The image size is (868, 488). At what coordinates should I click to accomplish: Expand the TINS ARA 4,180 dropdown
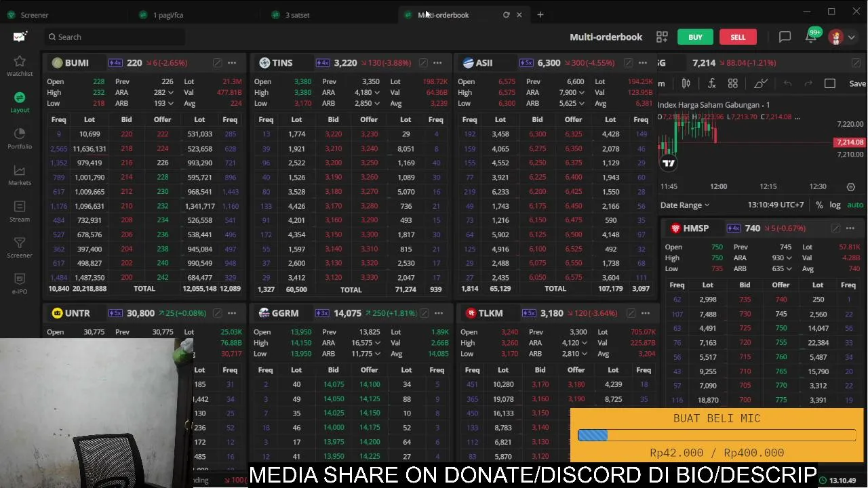[377, 93]
